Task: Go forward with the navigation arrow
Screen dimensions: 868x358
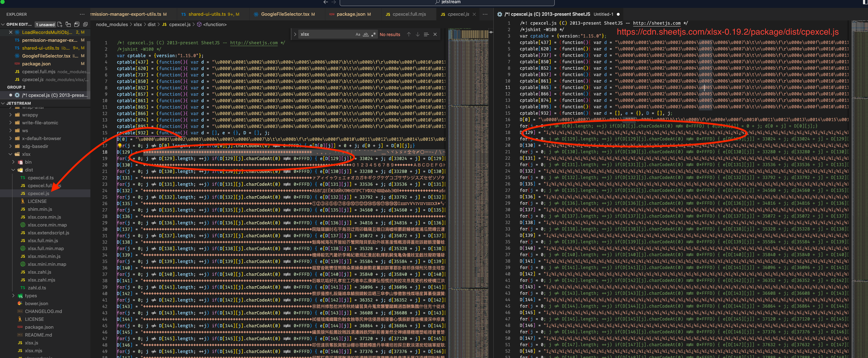Action: [334, 2]
